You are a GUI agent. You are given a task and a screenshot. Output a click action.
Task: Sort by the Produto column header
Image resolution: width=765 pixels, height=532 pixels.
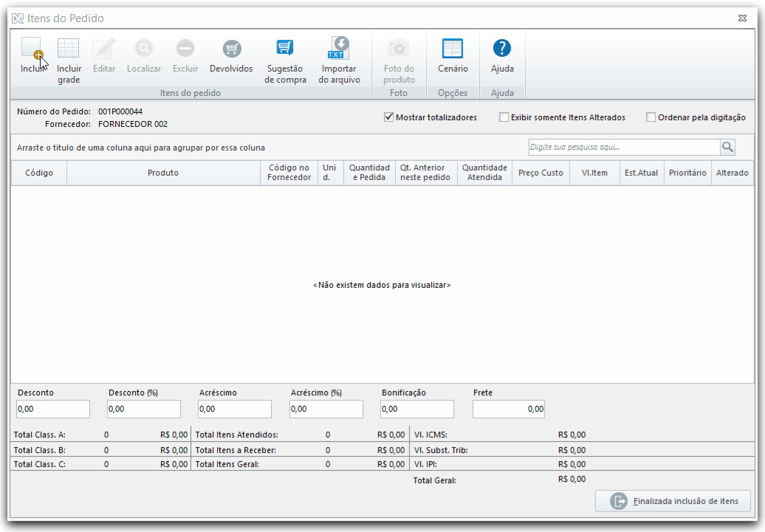(163, 173)
